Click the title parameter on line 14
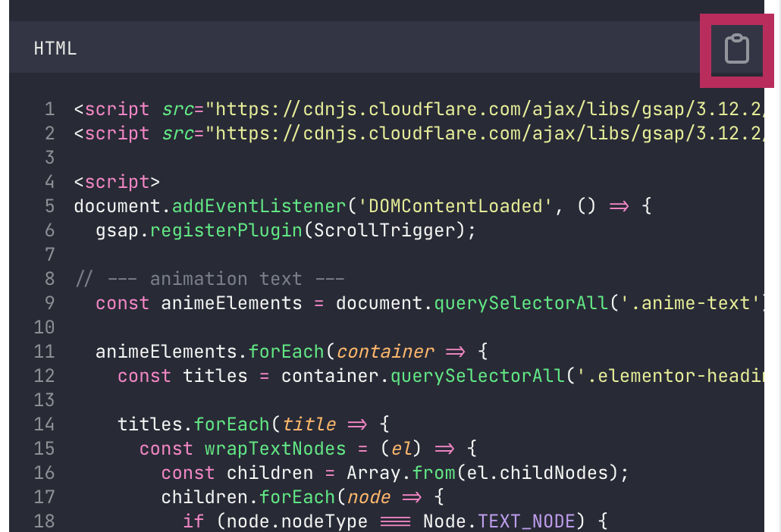 tap(309, 424)
